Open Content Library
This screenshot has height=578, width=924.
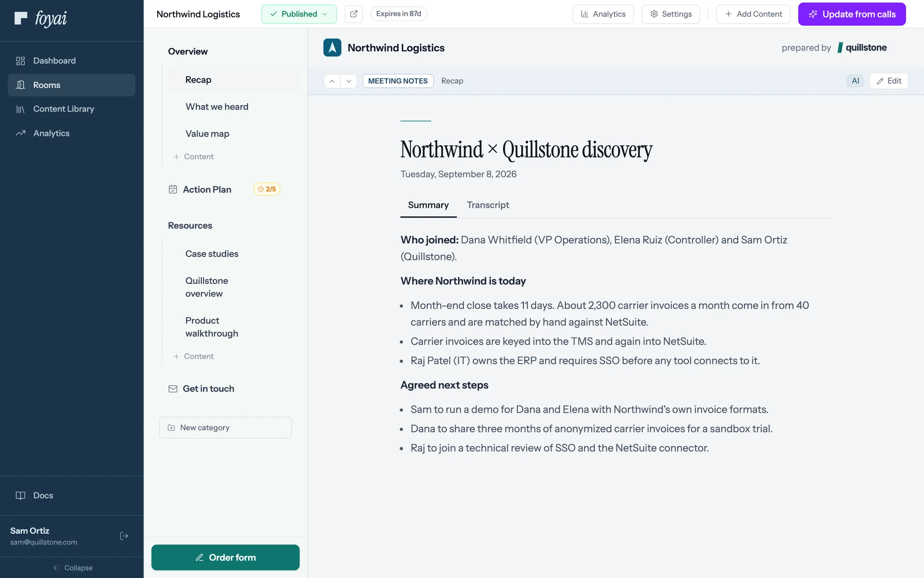[x=71, y=109]
